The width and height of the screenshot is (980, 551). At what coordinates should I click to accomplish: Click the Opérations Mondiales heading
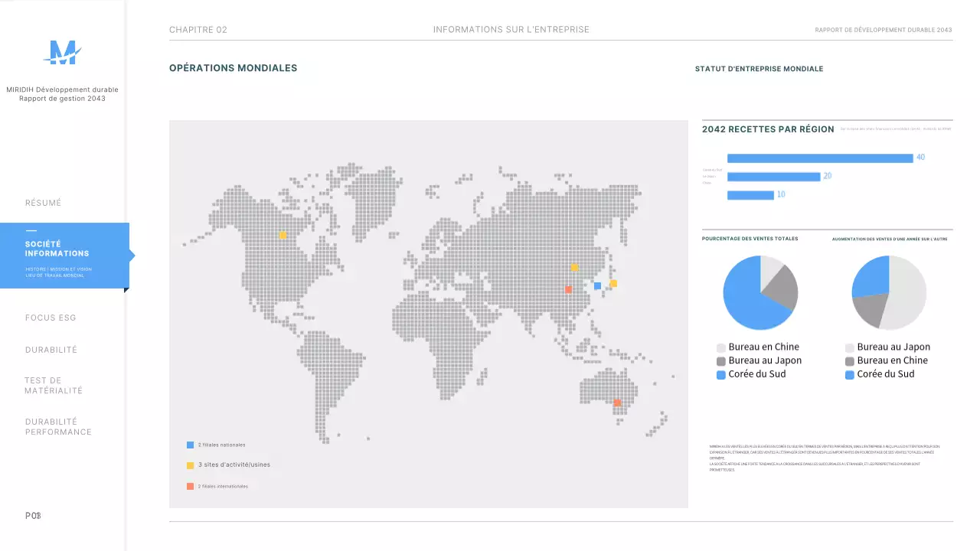click(233, 68)
